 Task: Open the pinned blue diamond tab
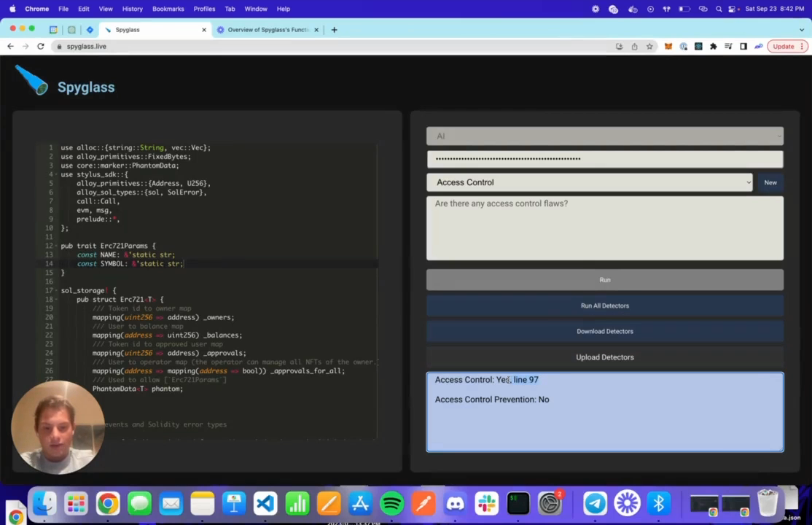(90, 30)
